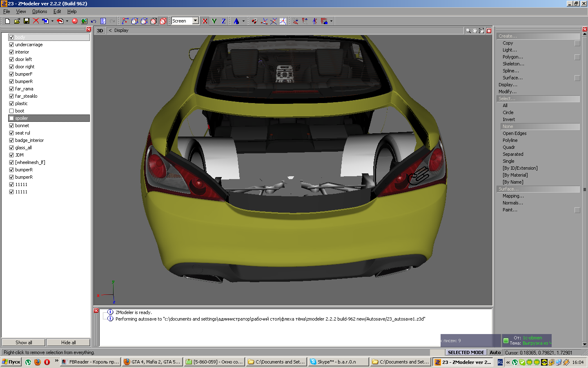Toggle the X axis button

click(x=205, y=21)
